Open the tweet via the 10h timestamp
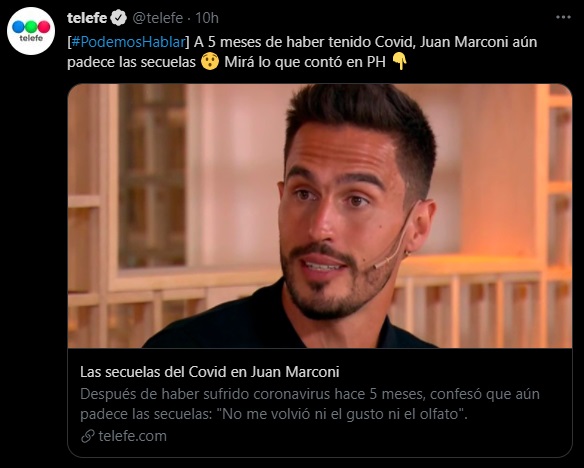 click(207, 18)
